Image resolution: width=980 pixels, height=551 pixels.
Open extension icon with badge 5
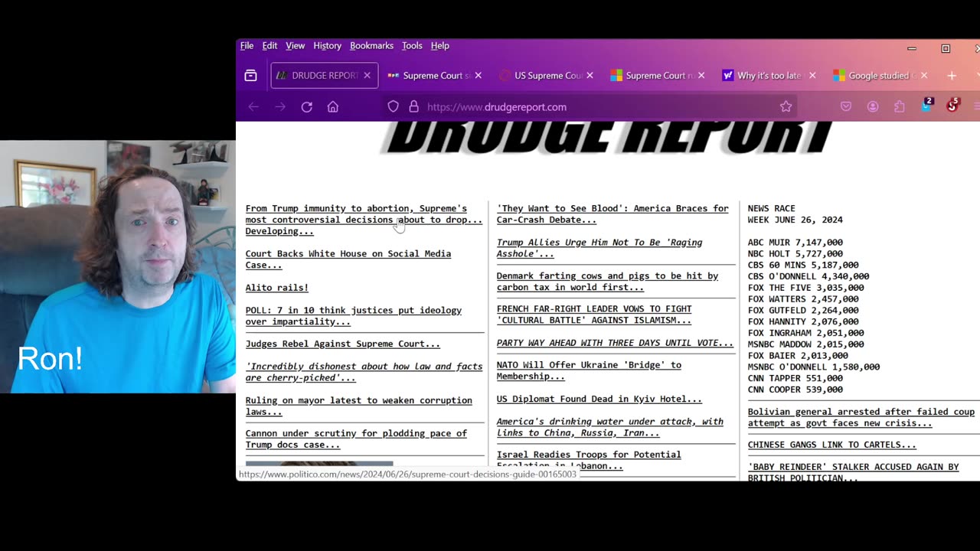coord(952,106)
